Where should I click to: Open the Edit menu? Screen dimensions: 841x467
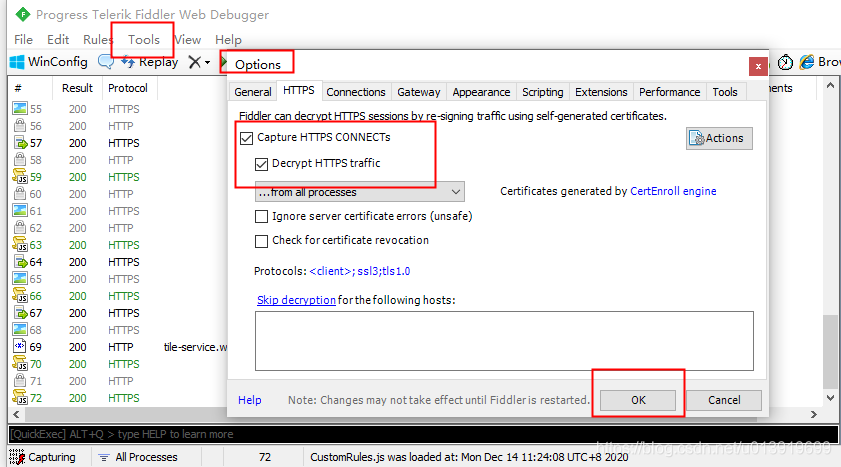point(58,40)
